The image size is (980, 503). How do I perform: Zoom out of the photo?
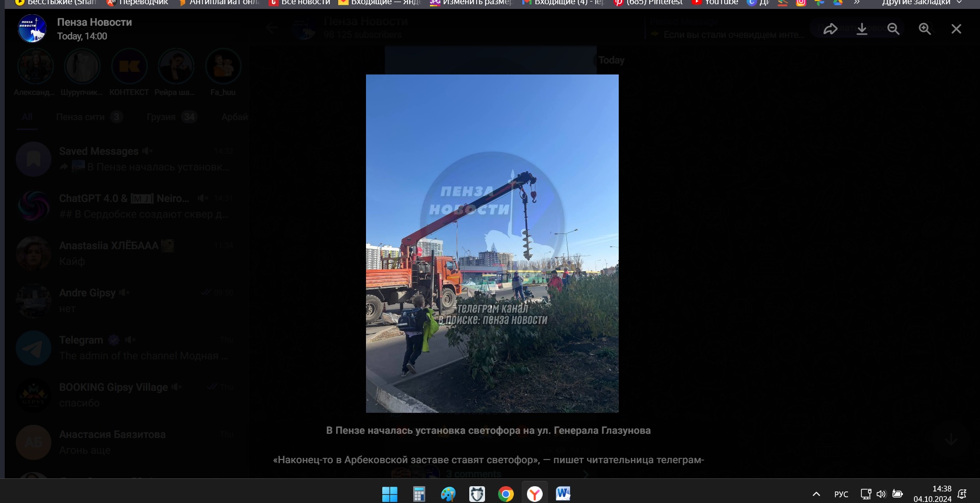[x=893, y=29]
